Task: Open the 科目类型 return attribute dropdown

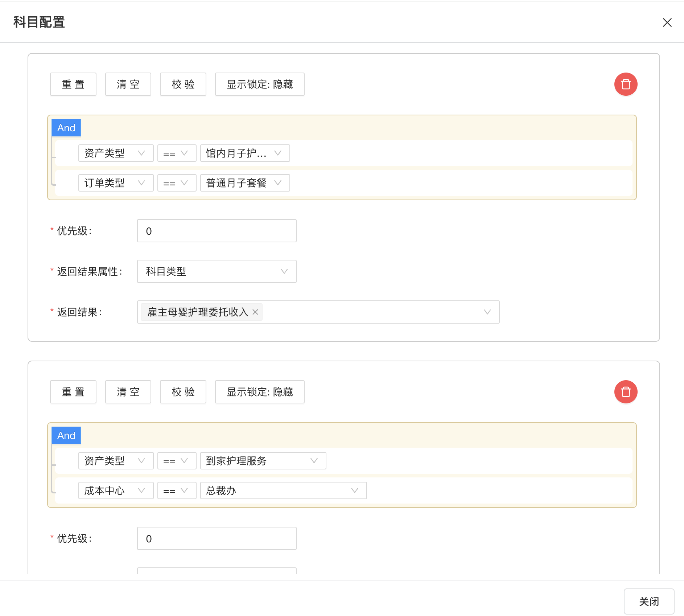Action: click(217, 271)
